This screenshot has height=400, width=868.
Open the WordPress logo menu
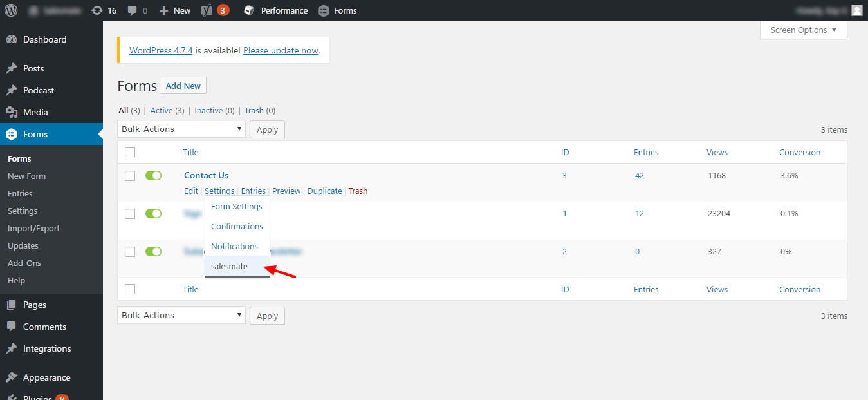pos(11,10)
